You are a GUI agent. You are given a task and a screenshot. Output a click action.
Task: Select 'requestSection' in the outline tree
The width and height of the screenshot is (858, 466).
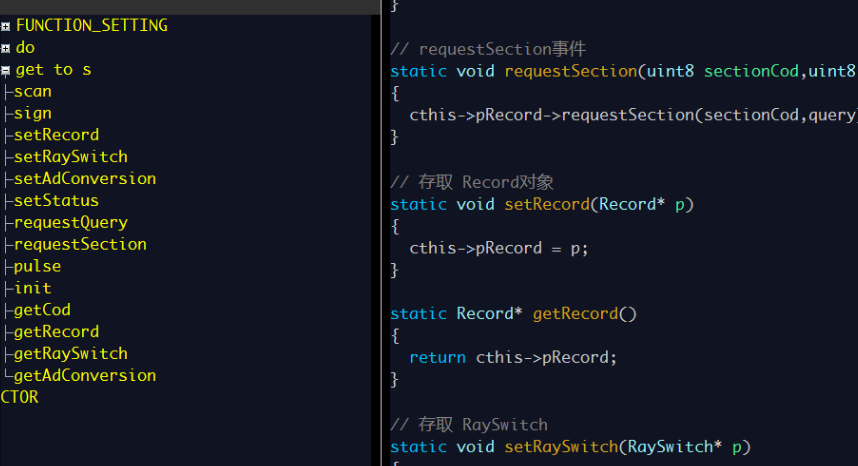tap(80, 245)
